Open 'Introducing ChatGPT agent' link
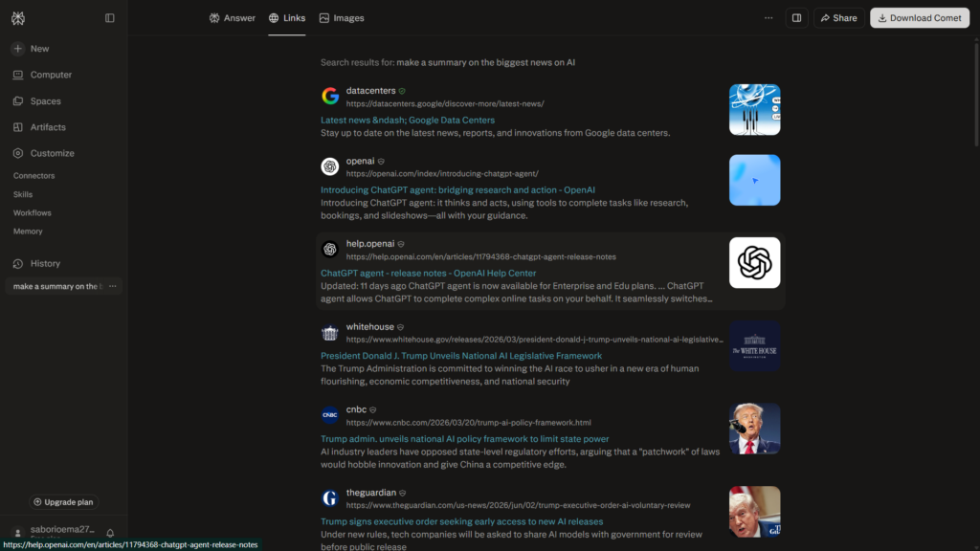This screenshot has width=980, height=551. [457, 190]
